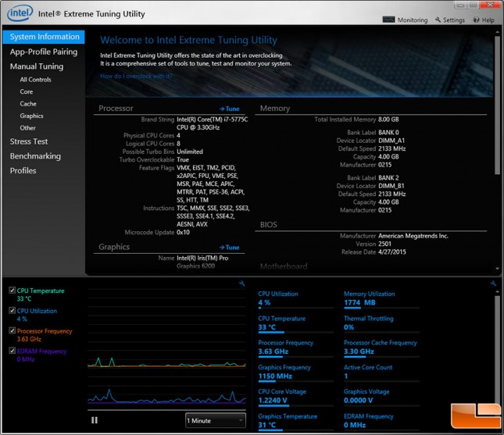Click BIOS Version 2501 value
This screenshot has width=504, height=435.
point(384,244)
